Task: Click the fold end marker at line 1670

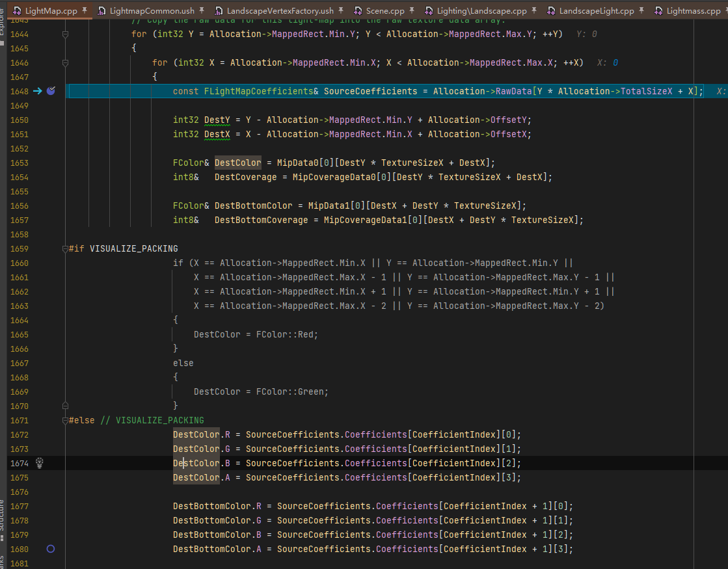Action: 66,406
